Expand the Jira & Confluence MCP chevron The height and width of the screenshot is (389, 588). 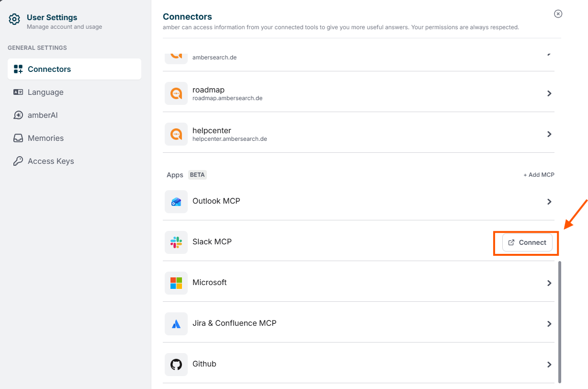(549, 324)
